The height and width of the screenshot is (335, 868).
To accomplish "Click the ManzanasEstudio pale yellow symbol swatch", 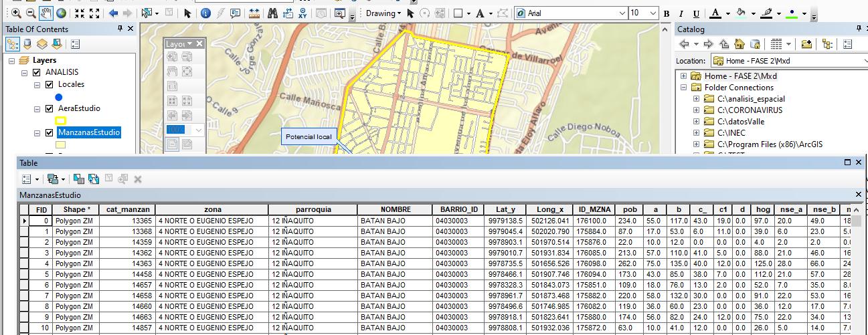I will (x=60, y=144).
